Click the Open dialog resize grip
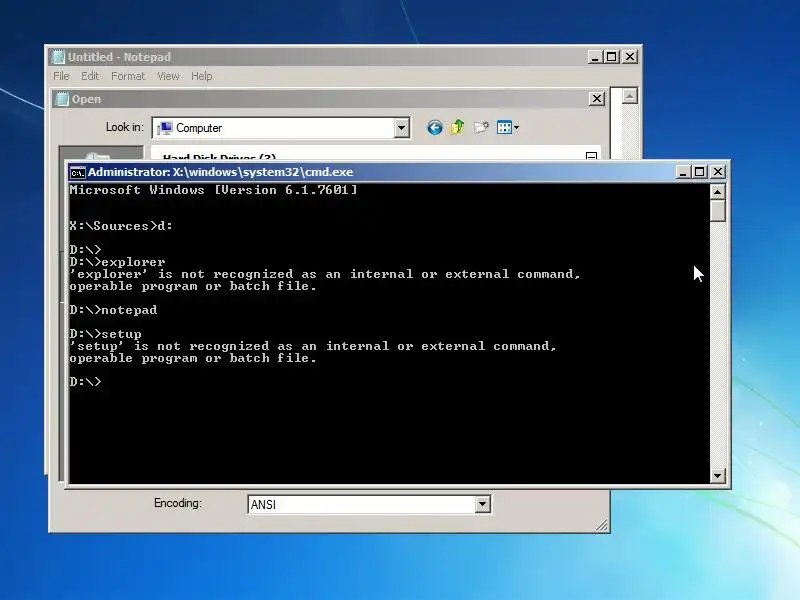Image resolution: width=800 pixels, height=600 pixels. [602, 525]
